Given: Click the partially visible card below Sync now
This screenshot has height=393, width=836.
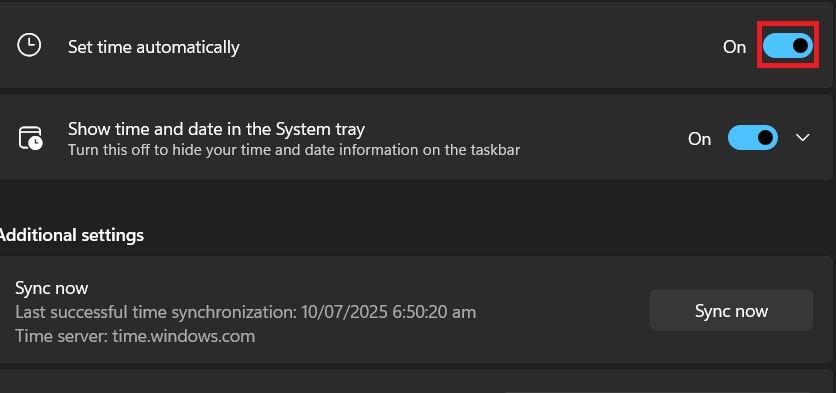Looking at the screenshot, I should click(416, 381).
